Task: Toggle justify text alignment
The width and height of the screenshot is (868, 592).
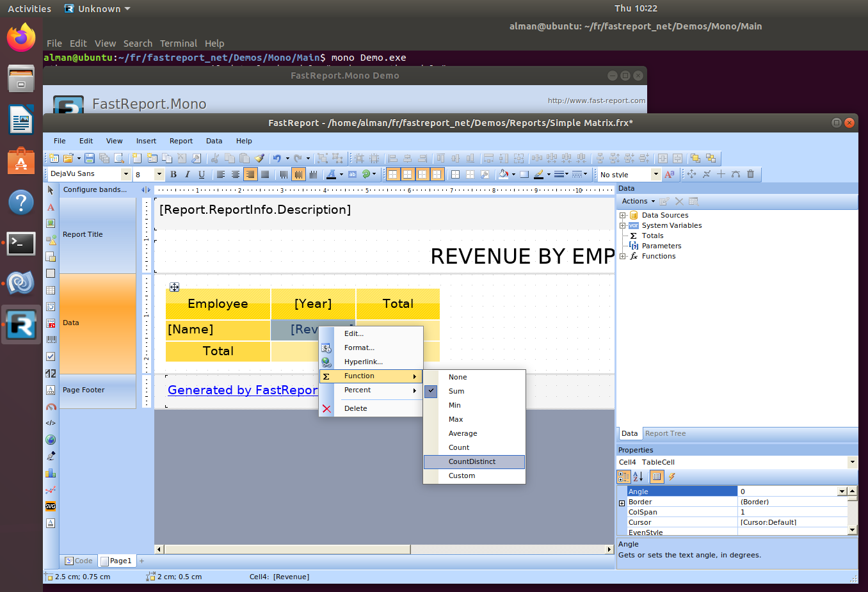Action: pyautogui.click(x=265, y=174)
